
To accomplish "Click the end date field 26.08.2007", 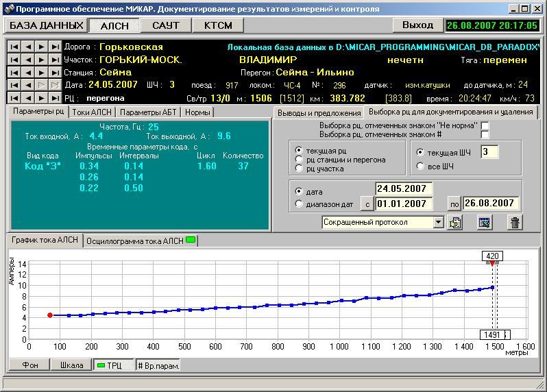I will pos(491,204).
